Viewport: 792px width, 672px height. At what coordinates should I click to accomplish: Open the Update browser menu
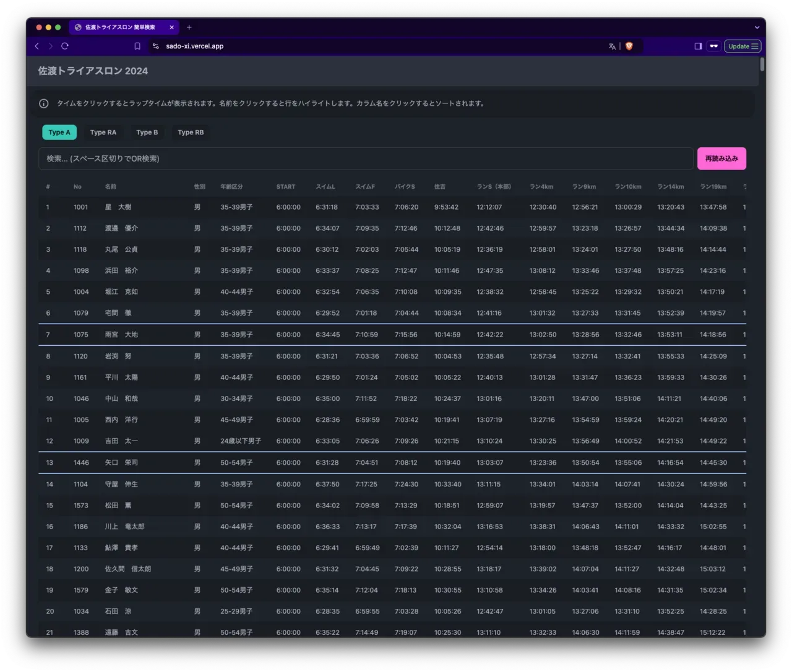(742, 46)
